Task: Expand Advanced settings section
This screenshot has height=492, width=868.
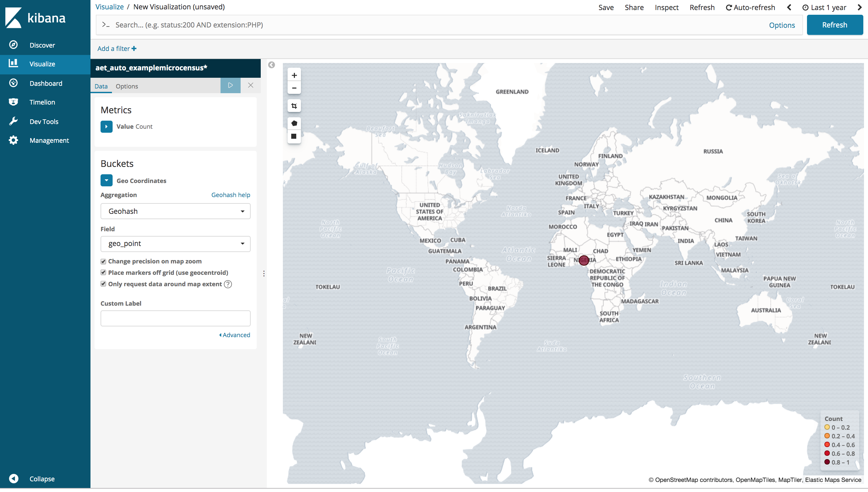Action: click(x=235, y=334)
